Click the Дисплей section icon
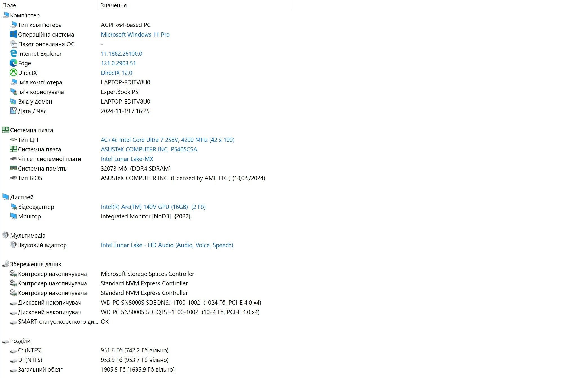The image size is (588, 378). (6, 196)
